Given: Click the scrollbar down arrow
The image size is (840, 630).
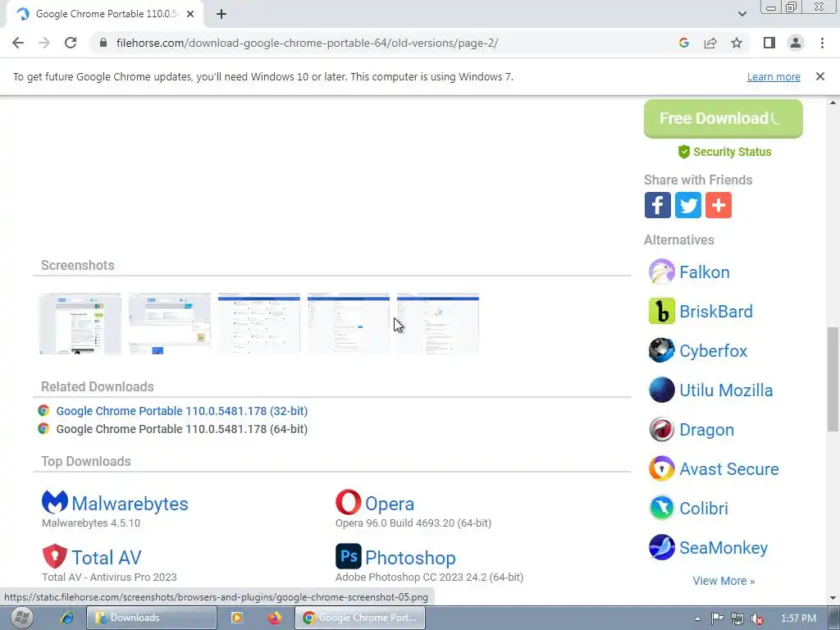Looking at the screenshot, I should pos(833,598).
